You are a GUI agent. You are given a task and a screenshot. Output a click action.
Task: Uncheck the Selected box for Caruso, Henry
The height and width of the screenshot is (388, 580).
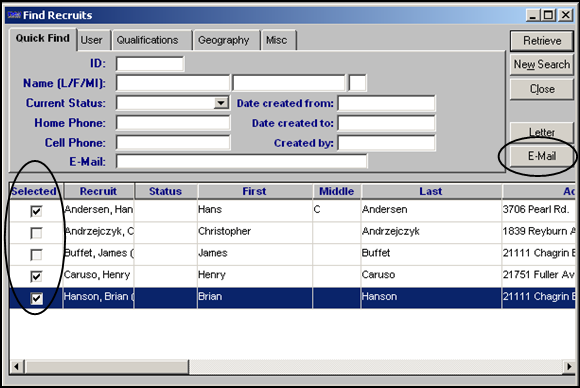click(36, 276)
